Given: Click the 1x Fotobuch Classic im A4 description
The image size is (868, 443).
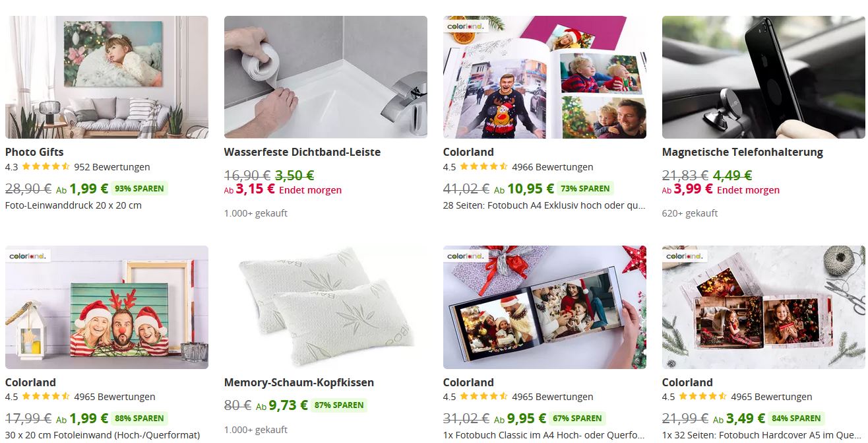Looking at the screenshot, I should tap(544, 435).
